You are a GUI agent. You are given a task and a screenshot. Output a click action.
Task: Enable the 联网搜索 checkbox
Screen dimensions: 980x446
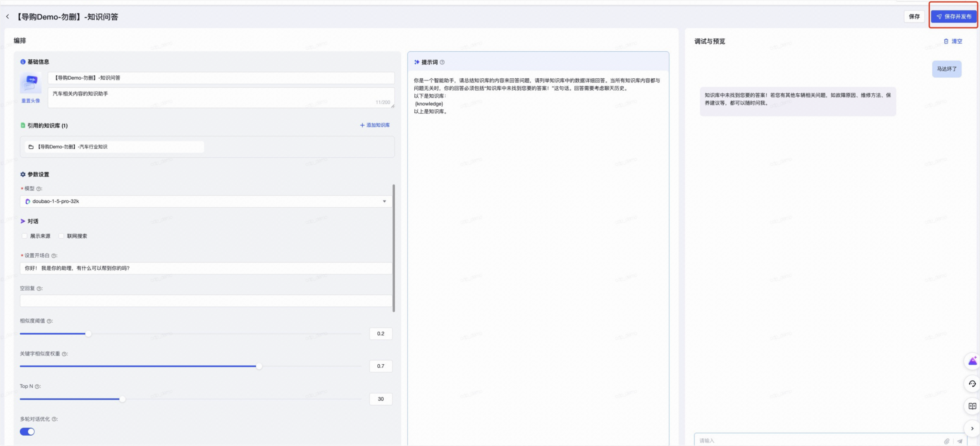(x=62, y=236)
